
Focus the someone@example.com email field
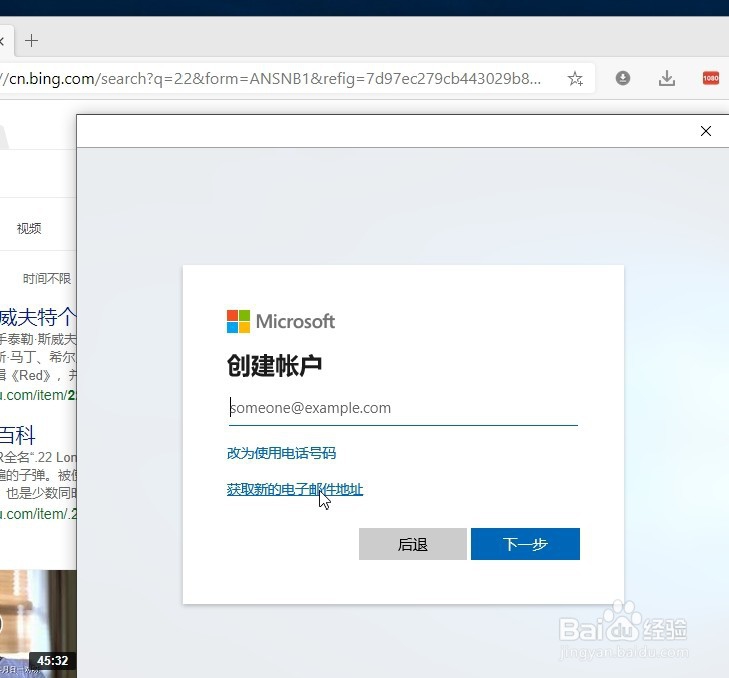[403, 408]
